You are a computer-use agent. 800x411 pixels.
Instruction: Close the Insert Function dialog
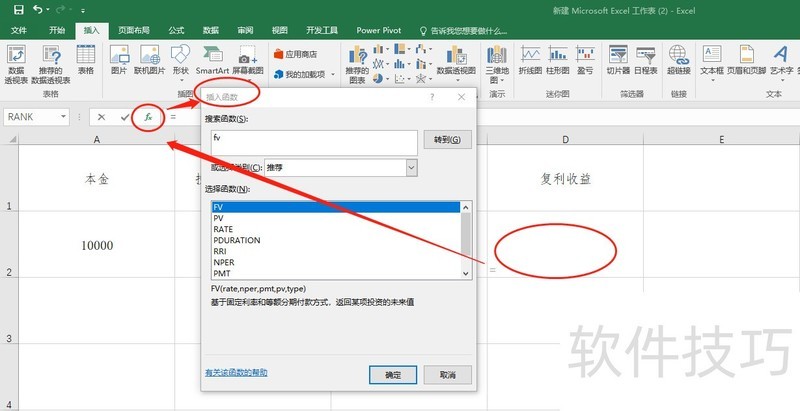(461, 97)
